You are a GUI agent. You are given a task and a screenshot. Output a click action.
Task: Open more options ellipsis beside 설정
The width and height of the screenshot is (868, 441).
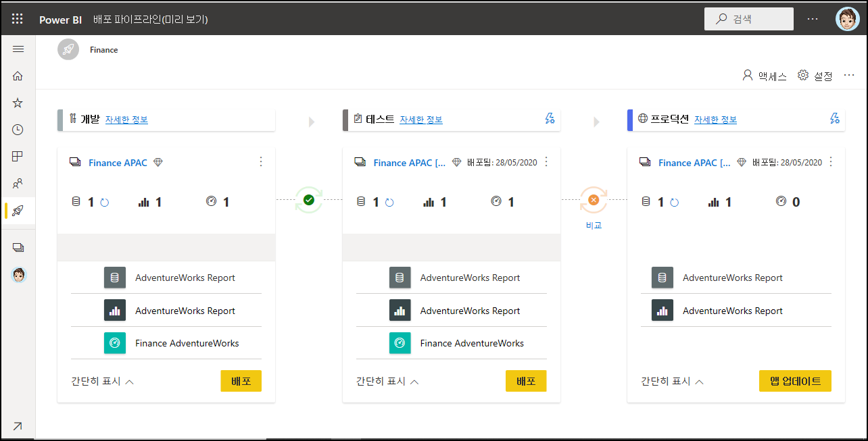click(850, 76)
